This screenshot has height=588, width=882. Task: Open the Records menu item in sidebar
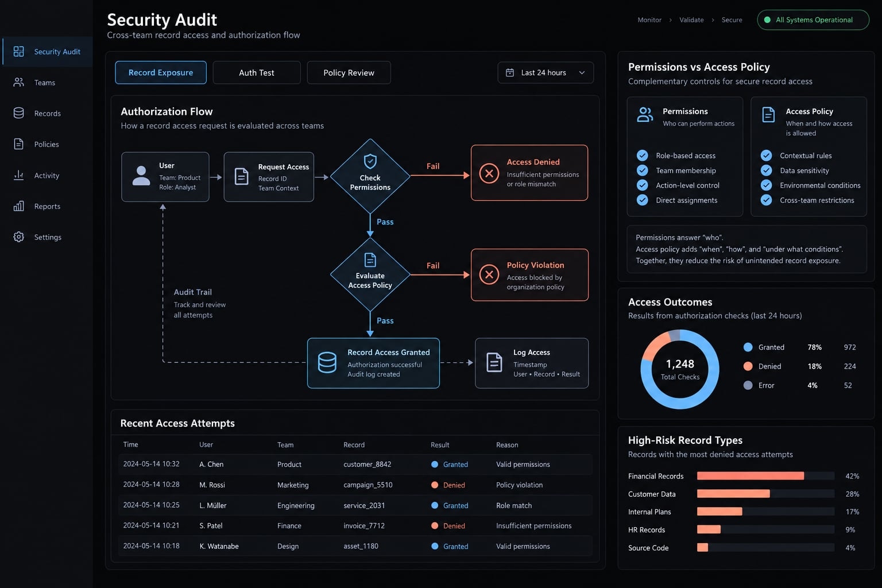(x=47, y=113)
